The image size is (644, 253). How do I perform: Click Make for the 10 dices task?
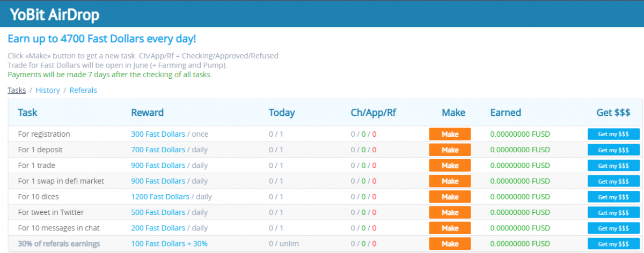[x=450, y=197]
